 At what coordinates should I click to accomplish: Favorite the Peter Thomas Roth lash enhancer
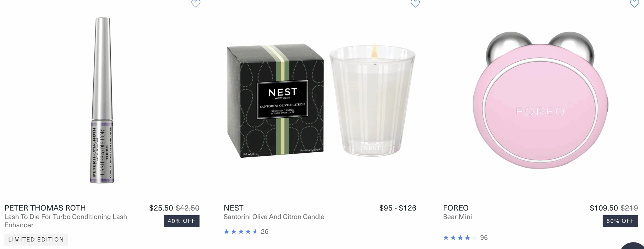point(196,4)
